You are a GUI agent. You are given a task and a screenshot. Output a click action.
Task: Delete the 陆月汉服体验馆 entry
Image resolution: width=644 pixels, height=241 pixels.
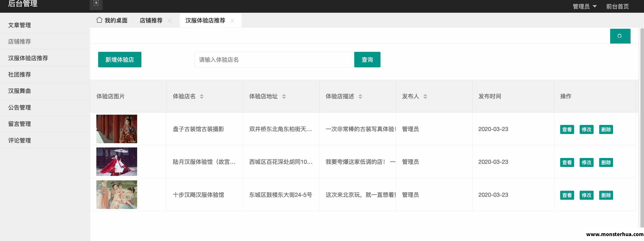pos(606,162)
